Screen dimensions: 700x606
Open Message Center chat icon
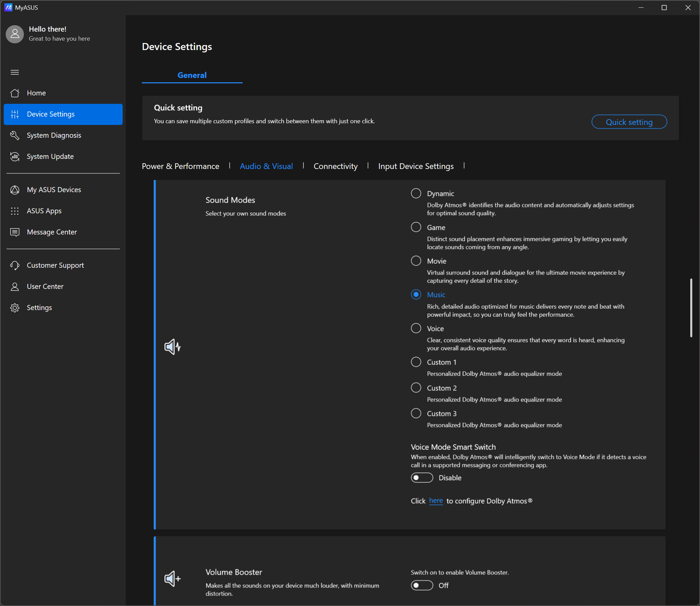coord(14,232)
